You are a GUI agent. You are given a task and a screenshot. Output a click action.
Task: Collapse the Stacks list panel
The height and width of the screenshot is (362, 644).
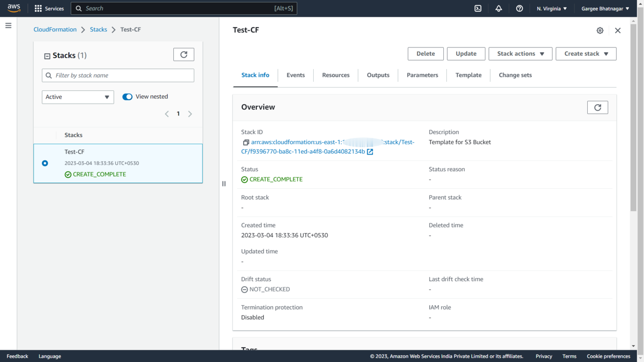pos(47,56)
